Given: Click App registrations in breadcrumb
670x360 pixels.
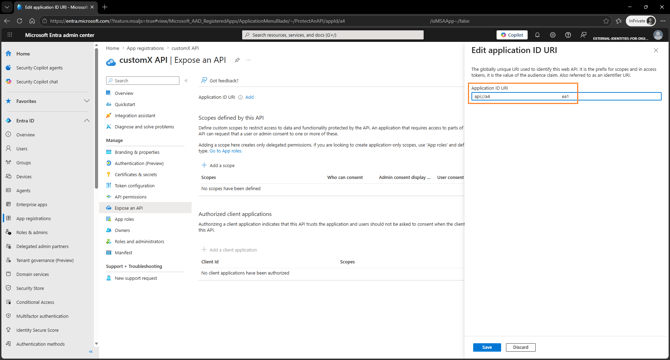Looking at the screenshot, I should [145, 48].
